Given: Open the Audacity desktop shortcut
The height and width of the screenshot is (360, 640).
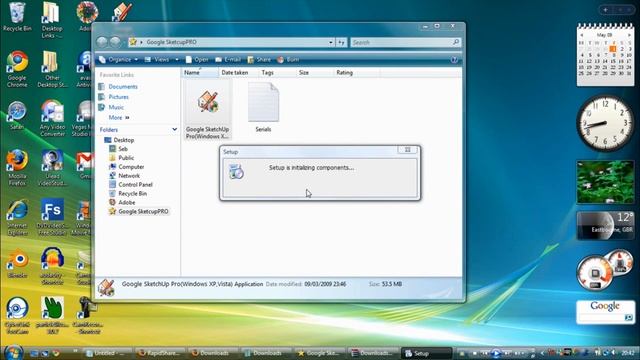Looking at the screenshot, I should coord(52,266).
